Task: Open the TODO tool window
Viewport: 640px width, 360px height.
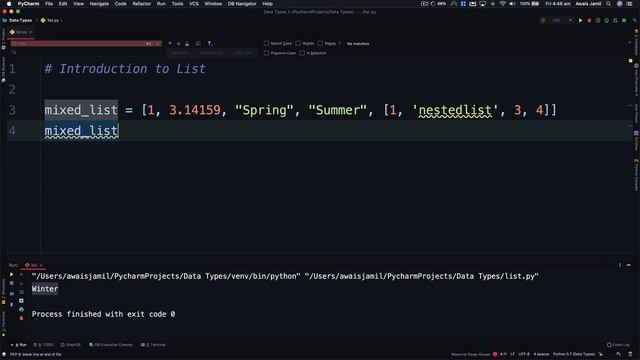Action: [x=44, y=345]
